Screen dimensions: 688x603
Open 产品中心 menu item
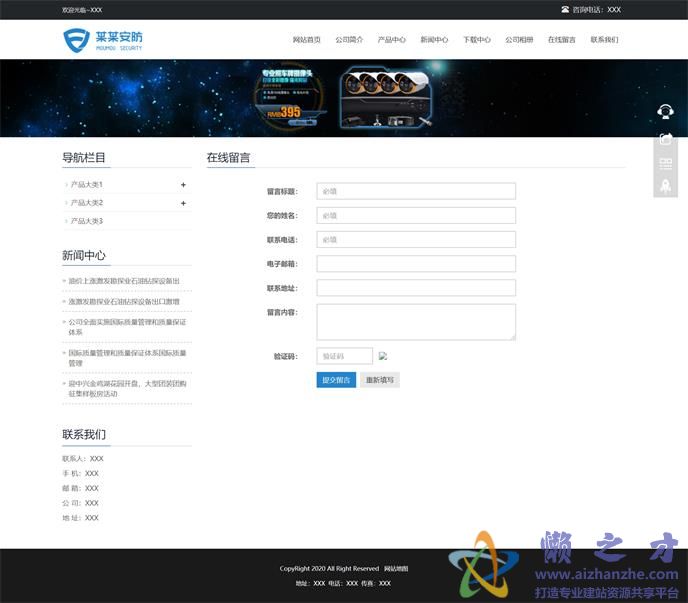(392, 39)
